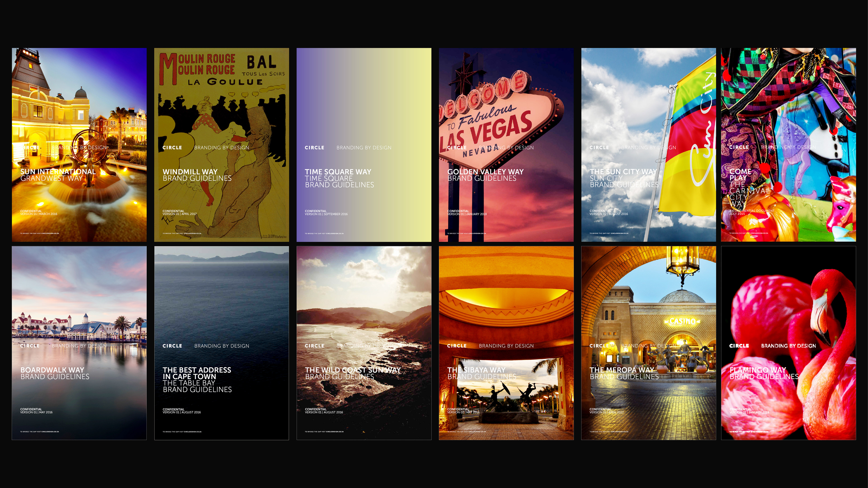Click 'THE WILD COAST SUN WAY' title
The width and height of the screenshot is (868, 488).
(x=353, y=370)
